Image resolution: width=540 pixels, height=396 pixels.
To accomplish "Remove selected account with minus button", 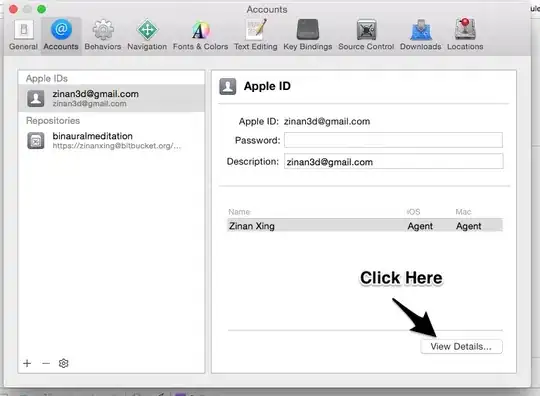I will click(46, 363).
